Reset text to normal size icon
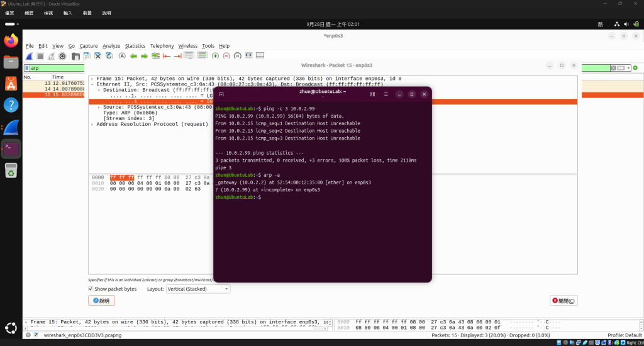This screenshot has width=644, height=346. pyautogui.click(x=237, y=56)
